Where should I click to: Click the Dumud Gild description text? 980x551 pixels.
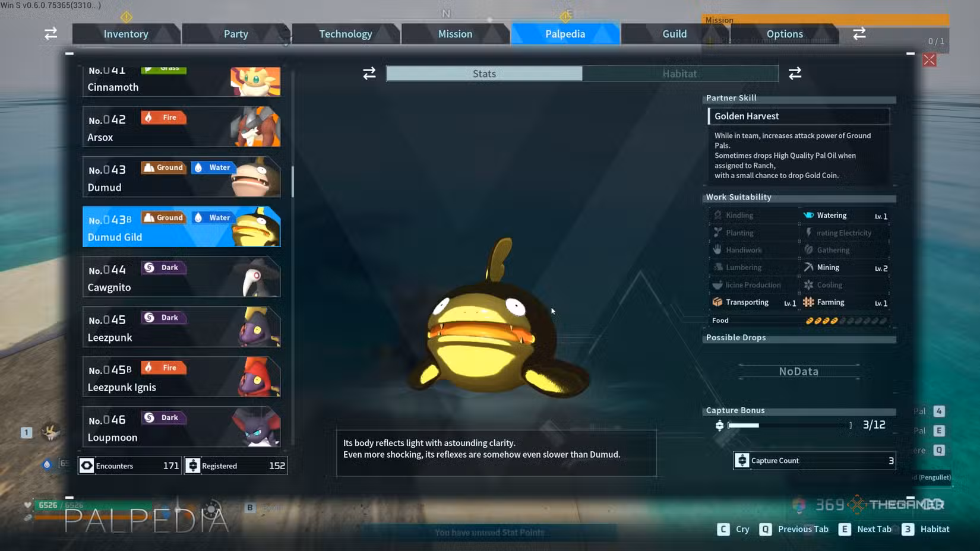click(x=482, y=448)
